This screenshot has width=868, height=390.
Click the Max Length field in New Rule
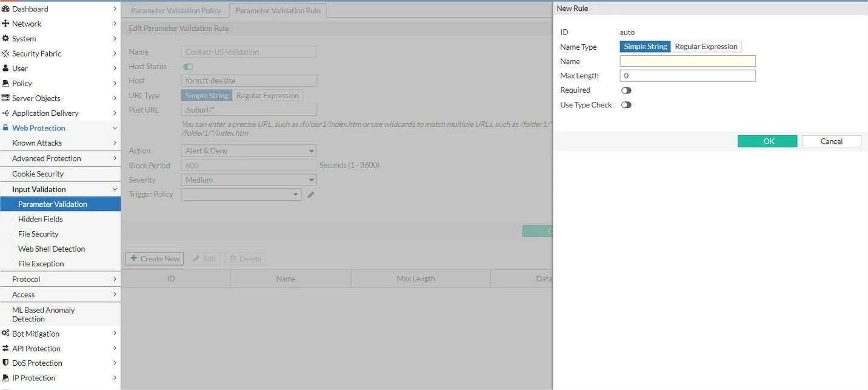[x=687, y=76]
